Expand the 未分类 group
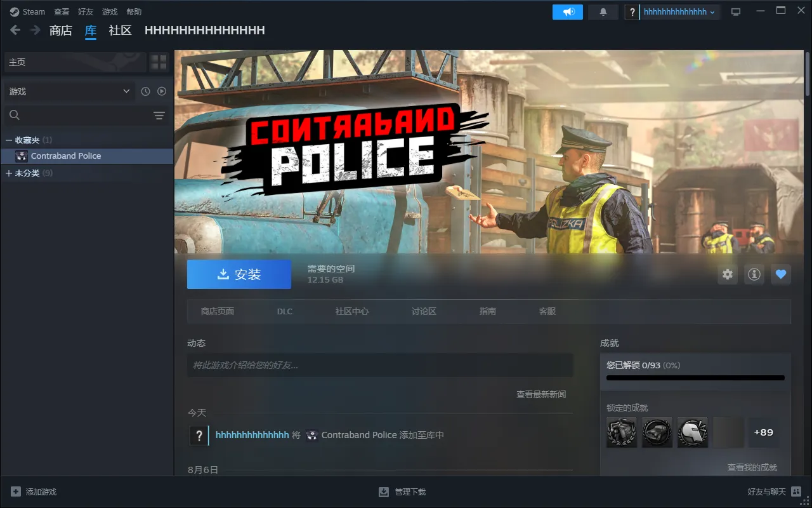The width and height of the screenshot is (812, 508). [x=9, y=173]
